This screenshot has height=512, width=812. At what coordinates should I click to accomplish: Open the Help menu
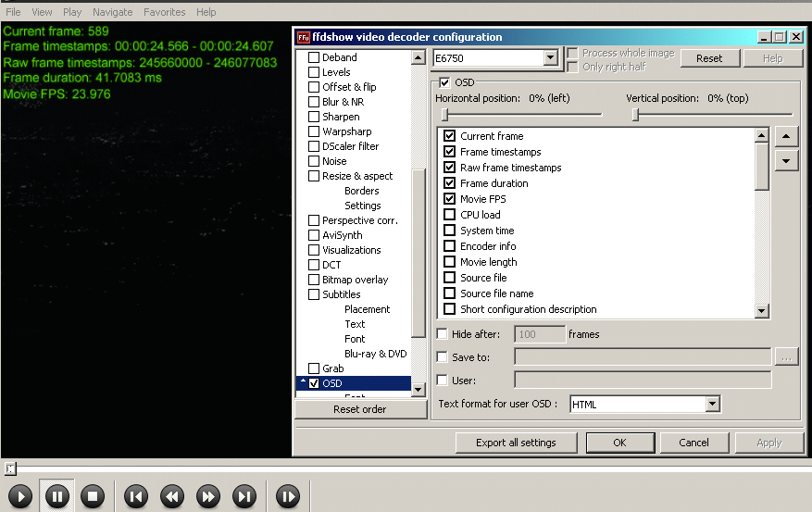206,12
